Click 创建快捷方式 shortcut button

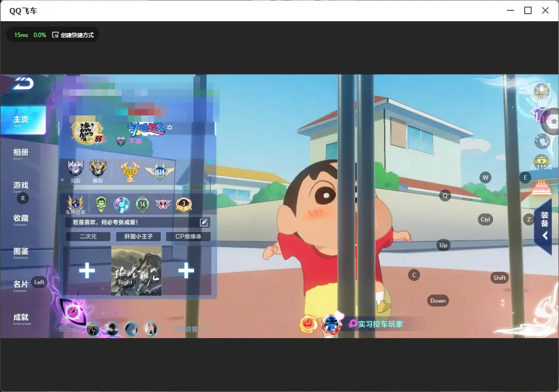pyautogui.click(x=73, y=35)
